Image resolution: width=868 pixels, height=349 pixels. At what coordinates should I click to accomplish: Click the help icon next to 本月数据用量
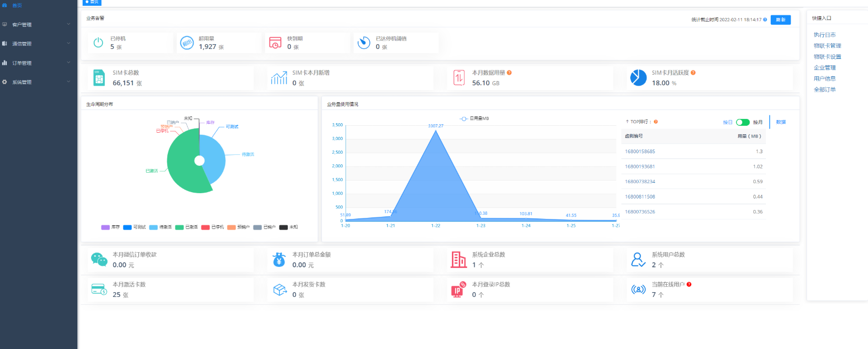pos(509,73)
